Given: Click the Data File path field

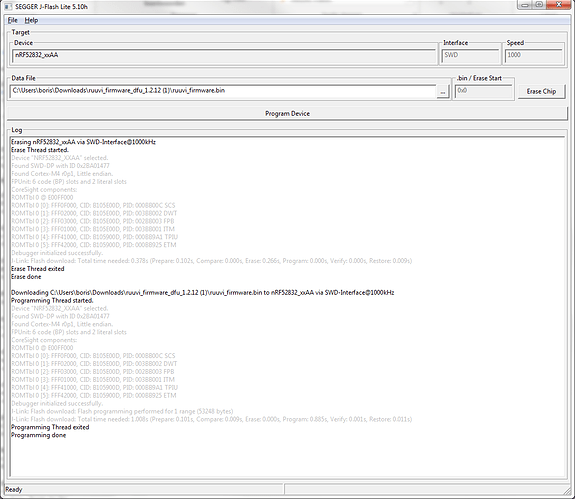Looking at the screenshot, I should [x=223, y=91].
